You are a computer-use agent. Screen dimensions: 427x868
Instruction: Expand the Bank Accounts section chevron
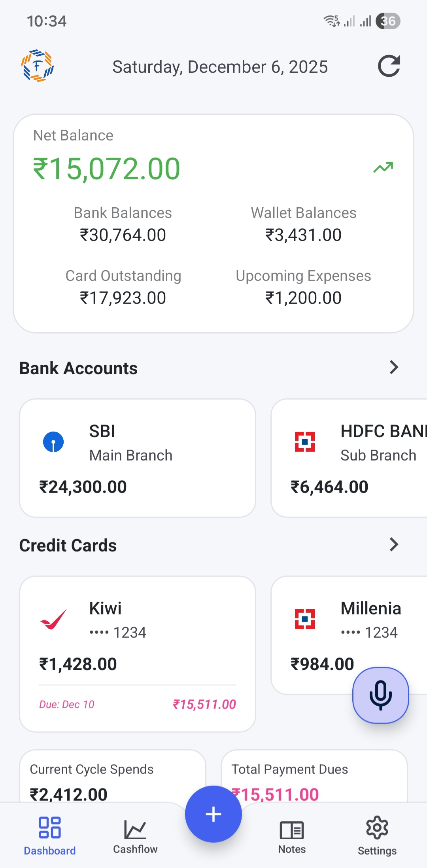click(x=394, y=368)
